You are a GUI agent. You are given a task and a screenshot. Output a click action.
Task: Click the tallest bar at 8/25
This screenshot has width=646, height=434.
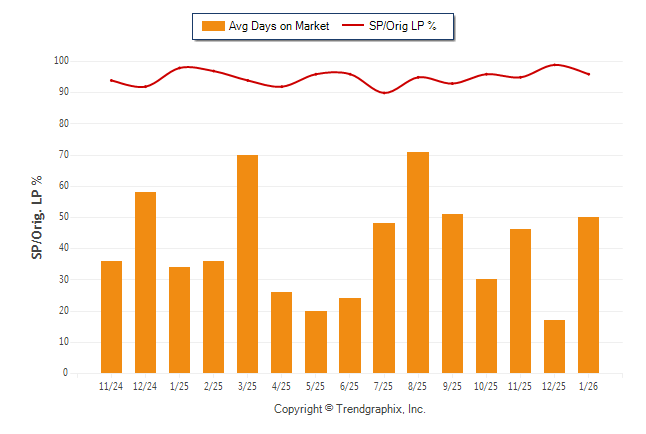pos(418,262)
